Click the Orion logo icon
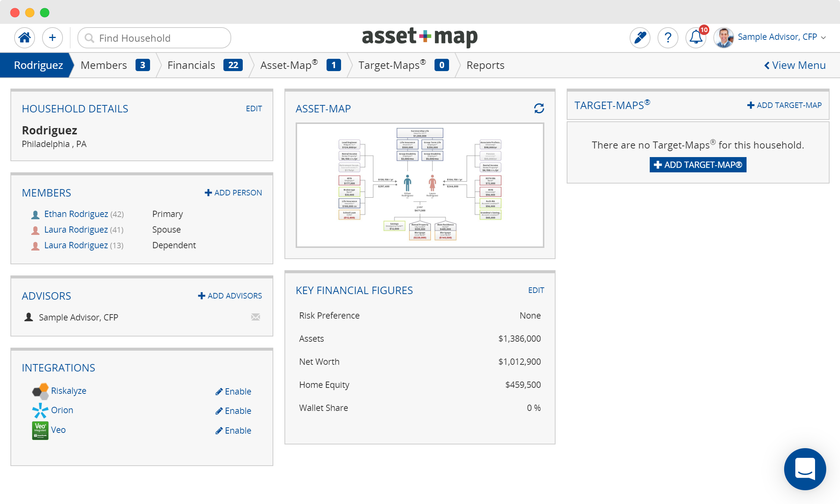This screenshot has height=504, width=840. [40, 410]
